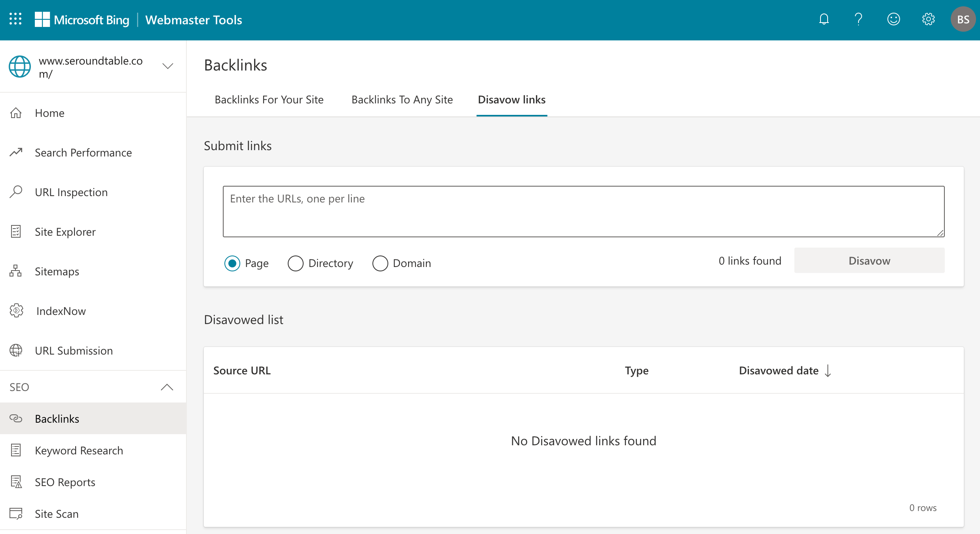This screenshot has width=980, height=534.
Task: Go to Site Scan in sidebar
Action: click(57, 514)
